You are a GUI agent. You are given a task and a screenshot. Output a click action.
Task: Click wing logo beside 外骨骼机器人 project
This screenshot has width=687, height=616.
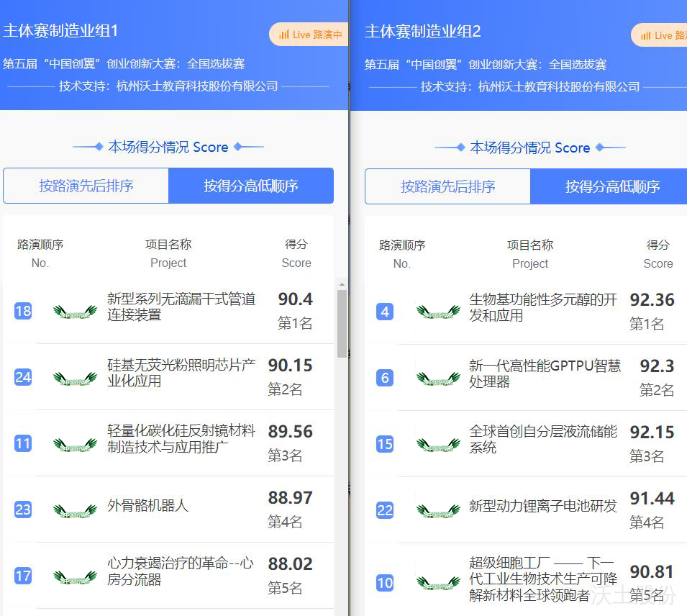point(75,510)
